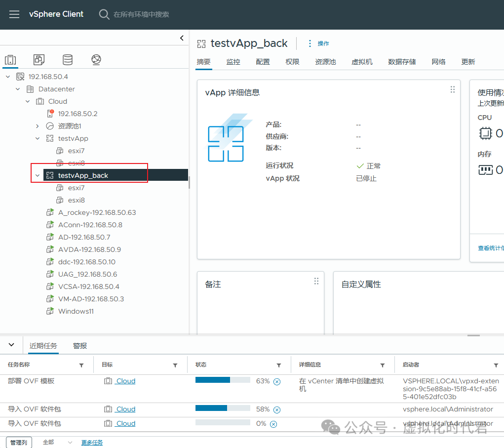This screenshot has height=448, width=504.
Task: Switch to 警报 alarms tab
Action: 79,346
